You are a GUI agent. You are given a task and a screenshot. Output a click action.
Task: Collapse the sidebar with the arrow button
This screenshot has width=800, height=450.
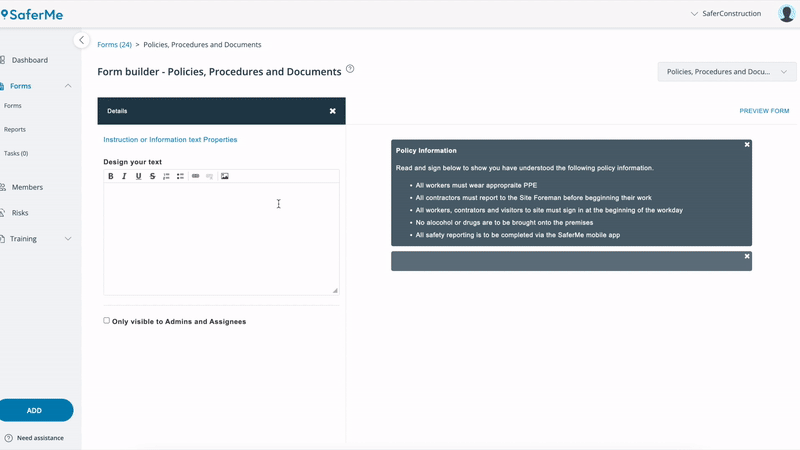pos(82,40)
